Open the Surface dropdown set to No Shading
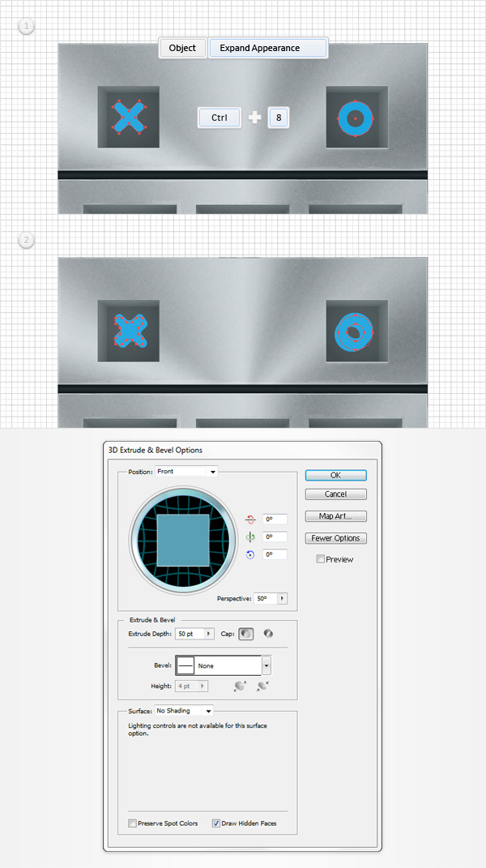486x868 pixels. [184, 710]
